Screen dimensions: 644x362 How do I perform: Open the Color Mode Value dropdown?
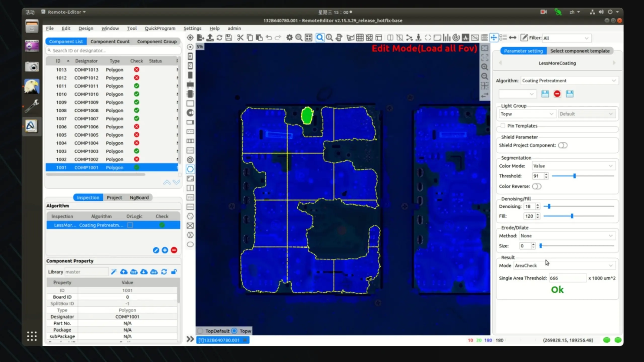coord(573,166)
